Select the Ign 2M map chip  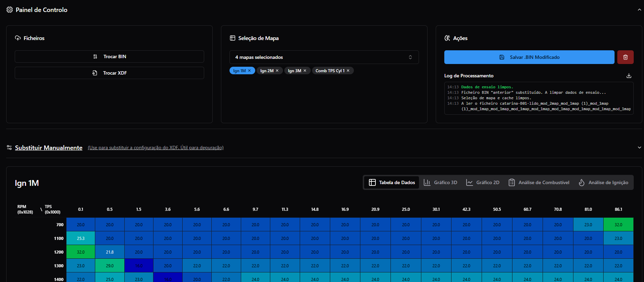[x=267, y=71]
